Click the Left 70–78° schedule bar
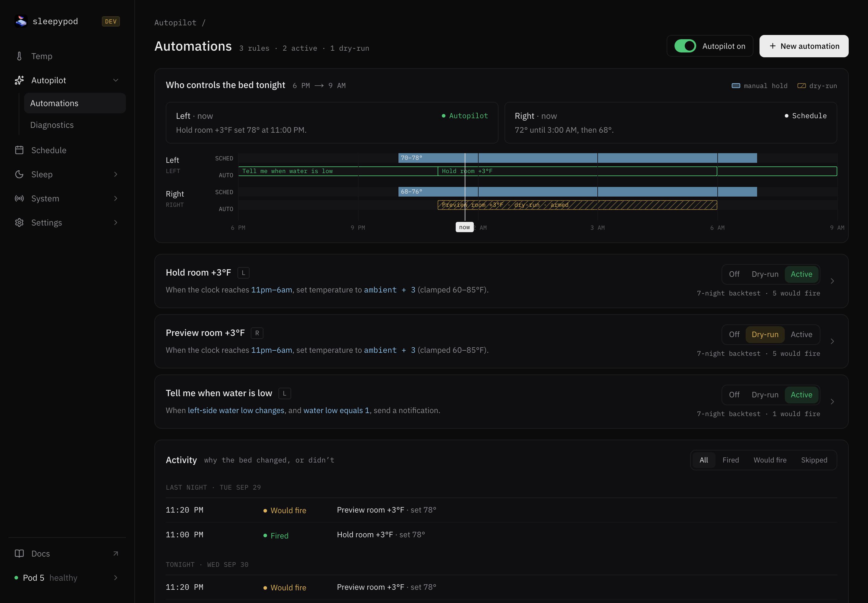This screenshot has height=603, width=868. (x=577, y=158)
